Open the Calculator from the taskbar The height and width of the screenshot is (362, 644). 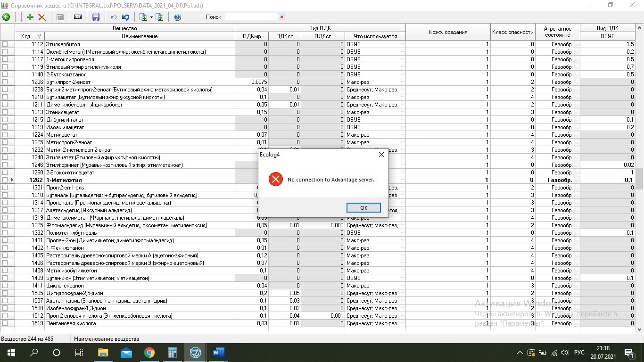(172, 353)
